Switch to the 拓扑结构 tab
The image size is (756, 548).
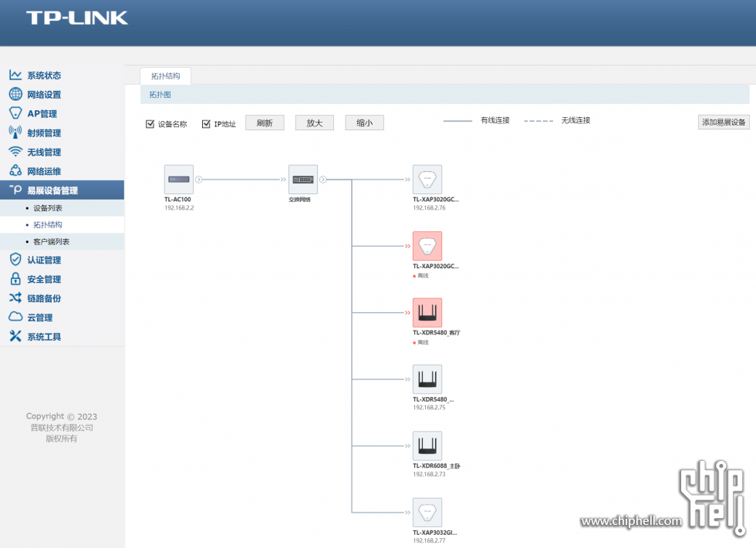tap(165, 76)
